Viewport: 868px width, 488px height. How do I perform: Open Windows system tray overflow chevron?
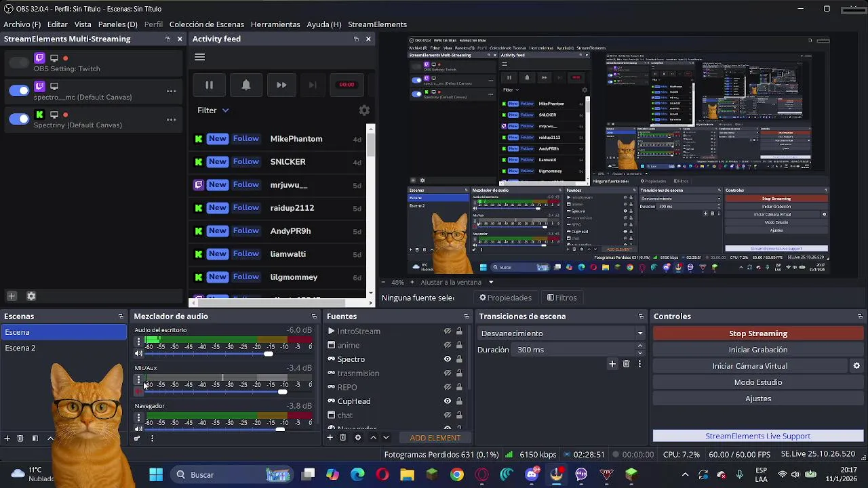tap(685, 474)
